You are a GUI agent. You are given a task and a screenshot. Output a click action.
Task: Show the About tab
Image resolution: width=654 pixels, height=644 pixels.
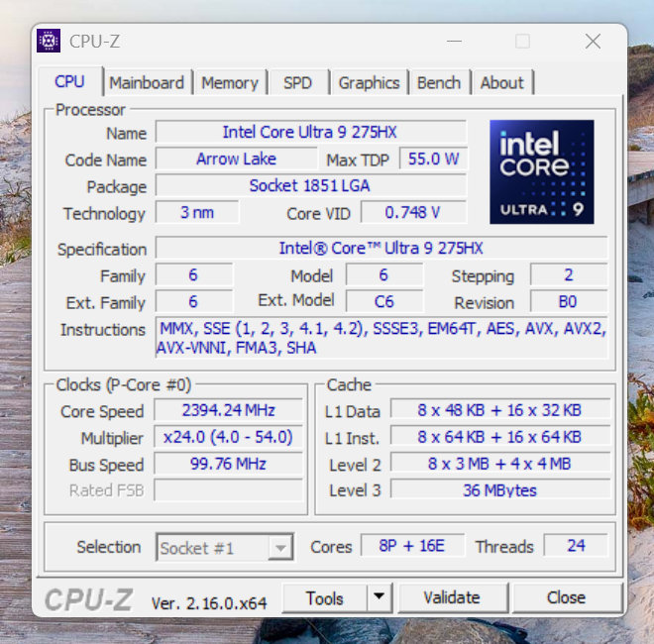pyautogui.click(x=501, y=83)
